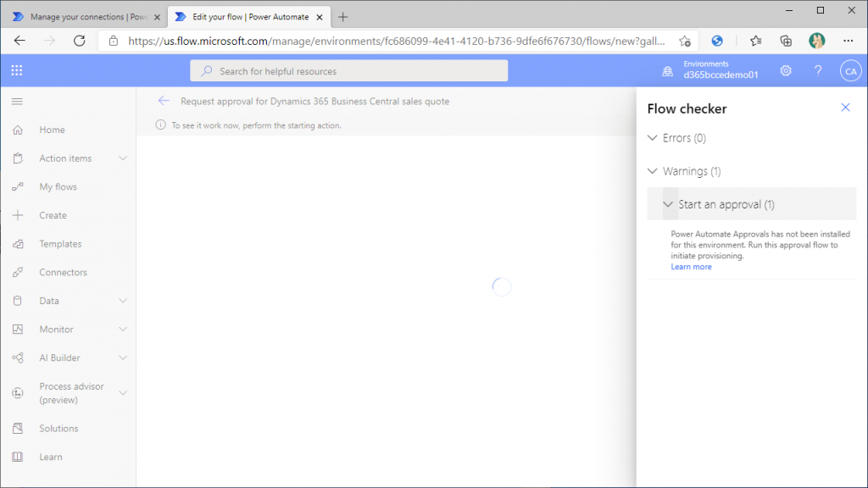Click the browser extension globe icon

coord(717,41)
